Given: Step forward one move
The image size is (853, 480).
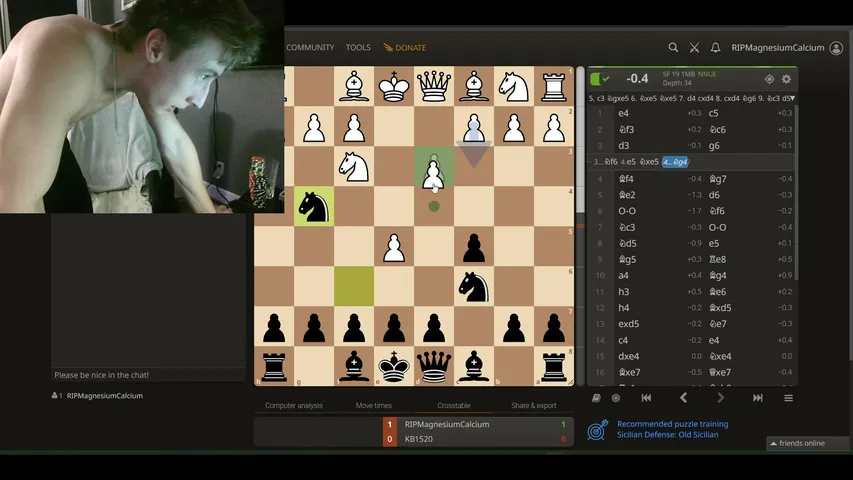Looking at the screenshot, I should click(x=720, y=398).
